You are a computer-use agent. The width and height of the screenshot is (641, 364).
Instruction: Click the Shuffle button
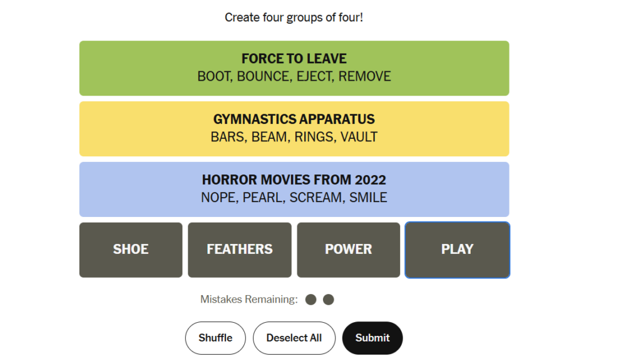click(215, 338)
